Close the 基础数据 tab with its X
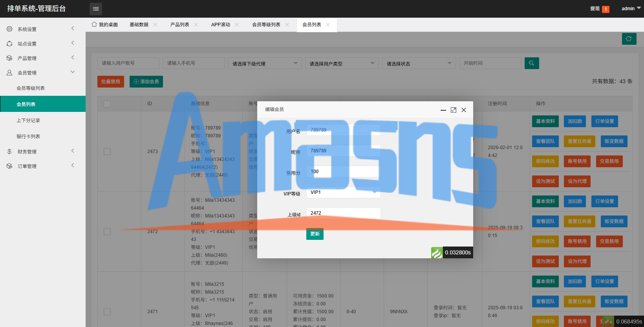The width and height of the screenshot is (644, 327). pyautogui.click(x=155, y=25)
